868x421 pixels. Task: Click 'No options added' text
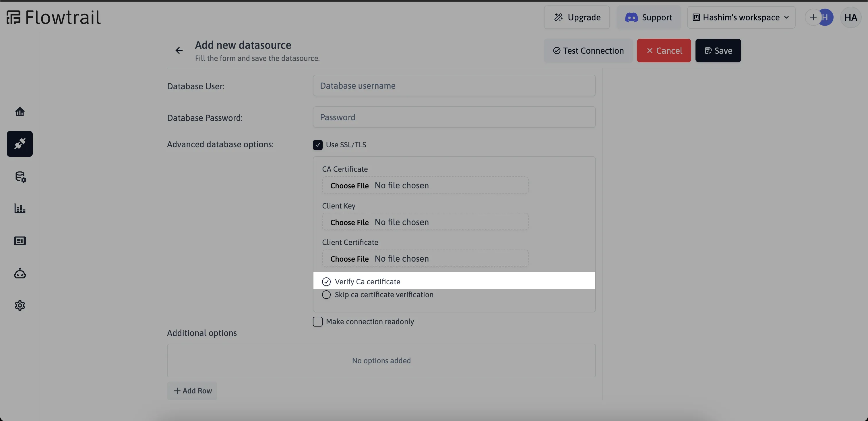click(x=381, y=361)
